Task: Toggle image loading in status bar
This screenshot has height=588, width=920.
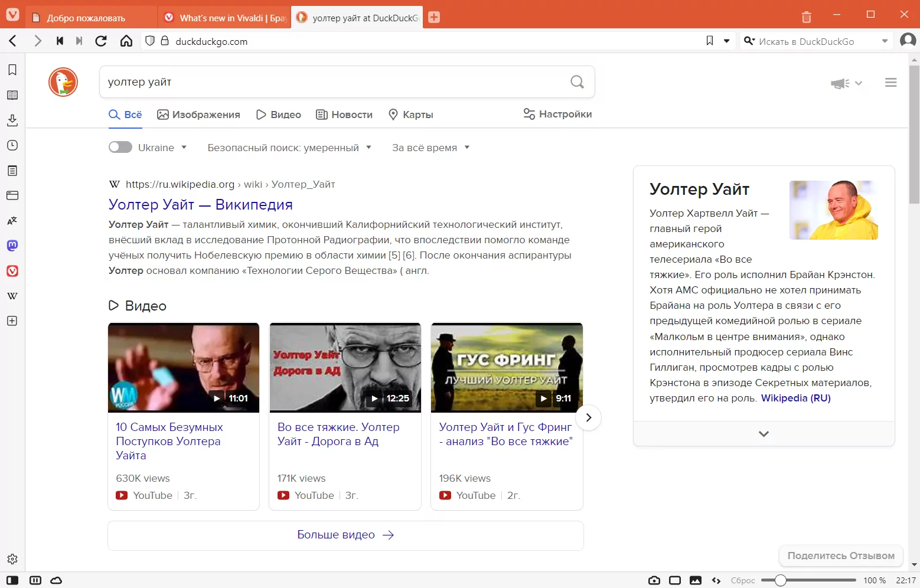Action: pos(696,580)
